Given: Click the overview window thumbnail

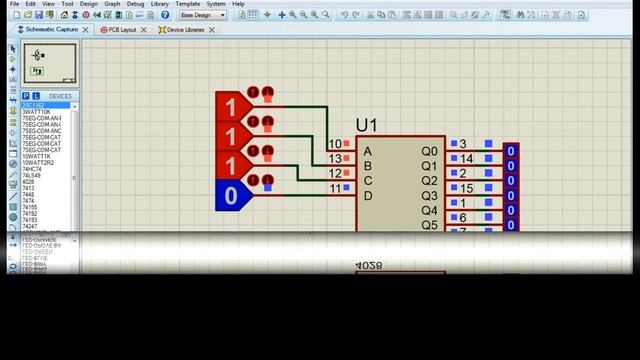Looking at the screenshot, I should tap(50, 63).
